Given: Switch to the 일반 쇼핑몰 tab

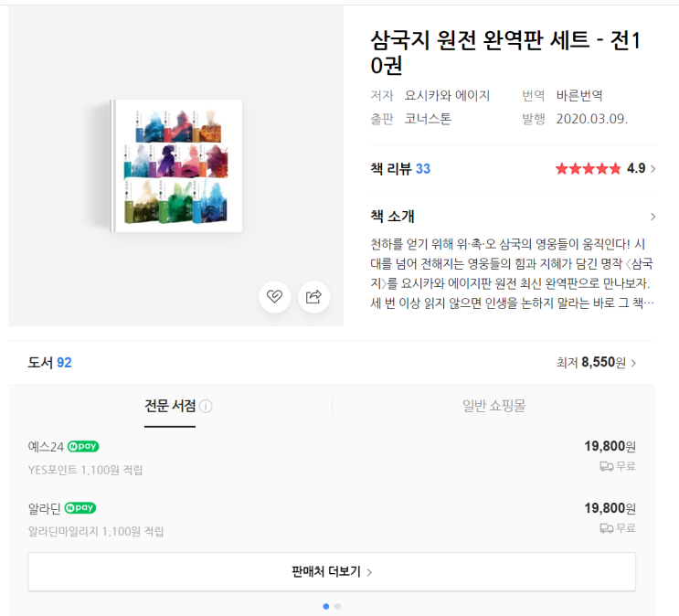Looking at the screenshot, I should (x=493, y=405).
